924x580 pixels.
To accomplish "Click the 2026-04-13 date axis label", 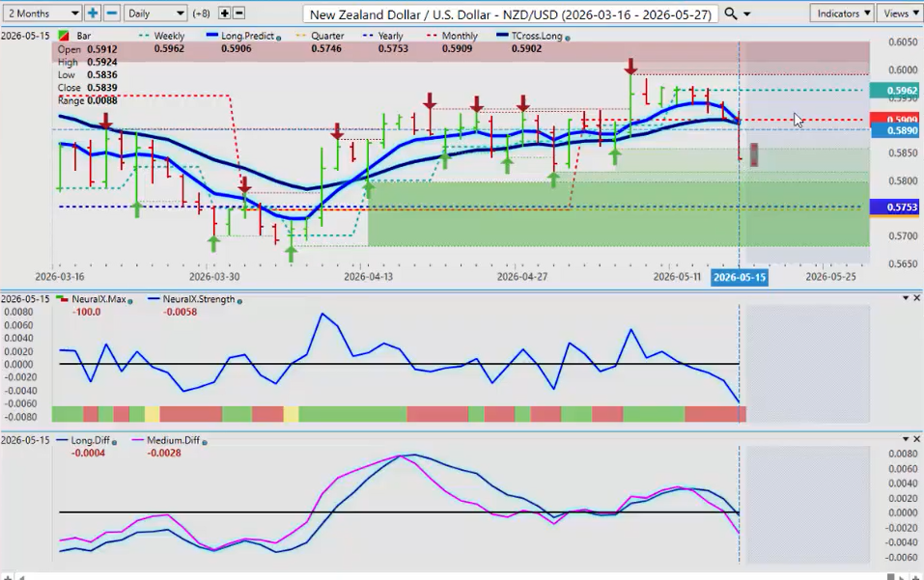I will coord(368,277).
